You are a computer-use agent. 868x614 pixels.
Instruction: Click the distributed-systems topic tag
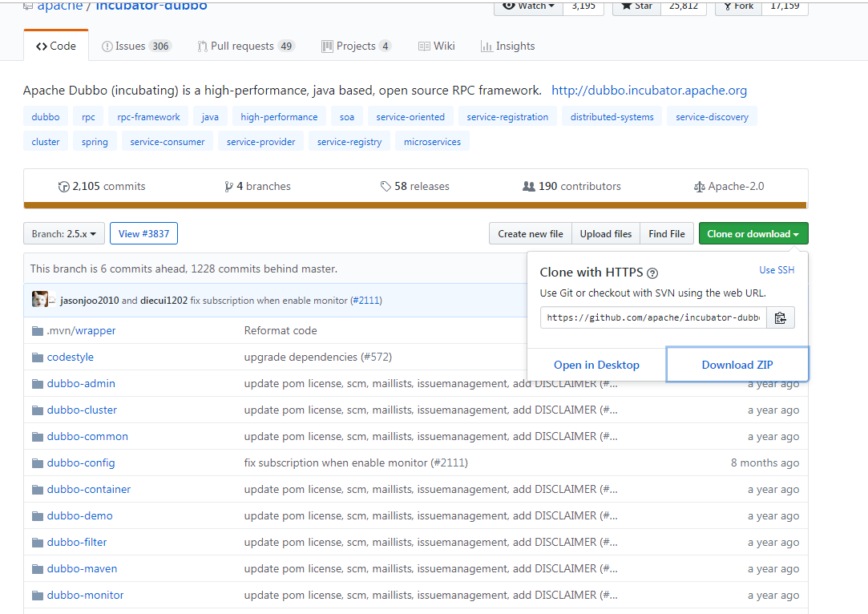(612, 117)
